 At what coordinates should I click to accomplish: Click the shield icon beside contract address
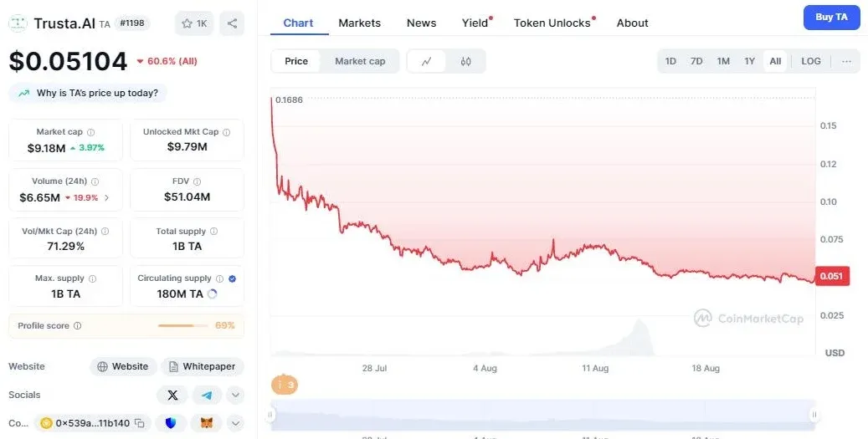coord(171,423)
